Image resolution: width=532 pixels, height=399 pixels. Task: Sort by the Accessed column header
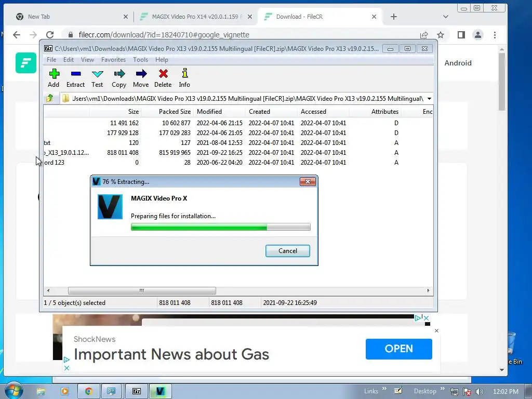click(323, 112)
